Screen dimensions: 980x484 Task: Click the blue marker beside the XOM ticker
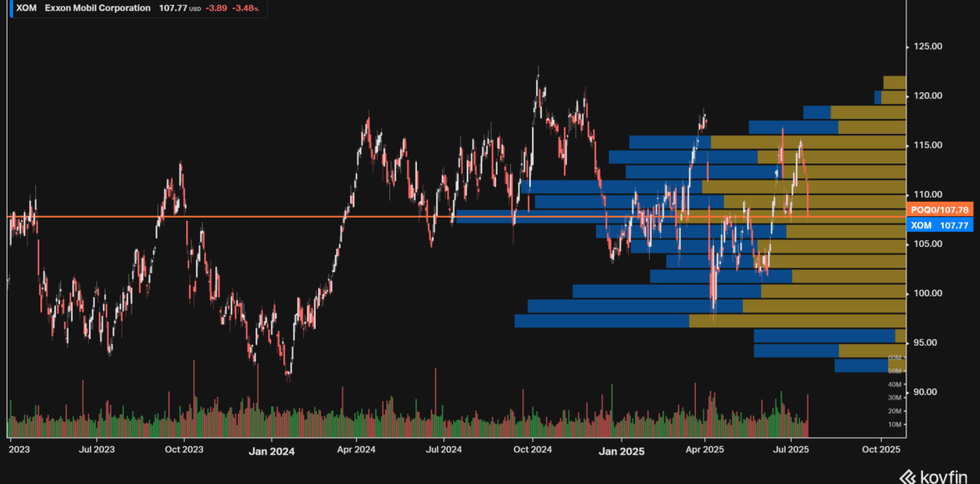pyautogui.click(x=12, y=8)
